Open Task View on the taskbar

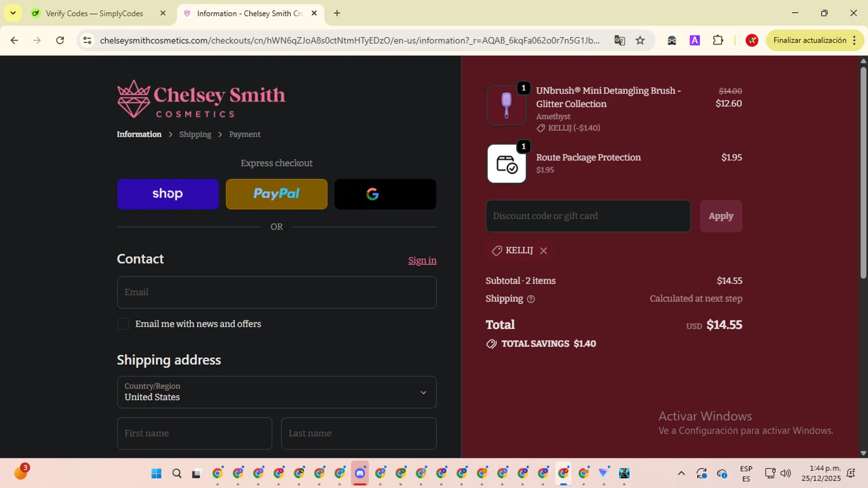click(197, 474)
